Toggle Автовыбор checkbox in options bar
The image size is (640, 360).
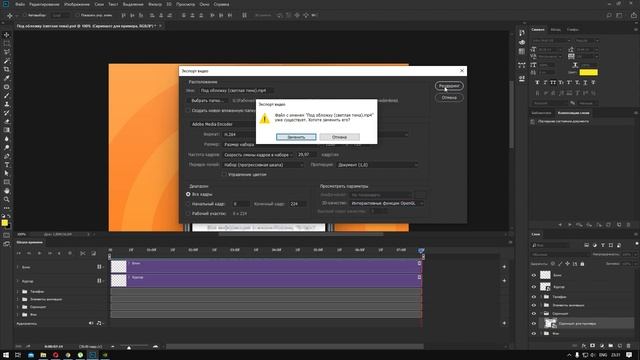tap(25, 16)
